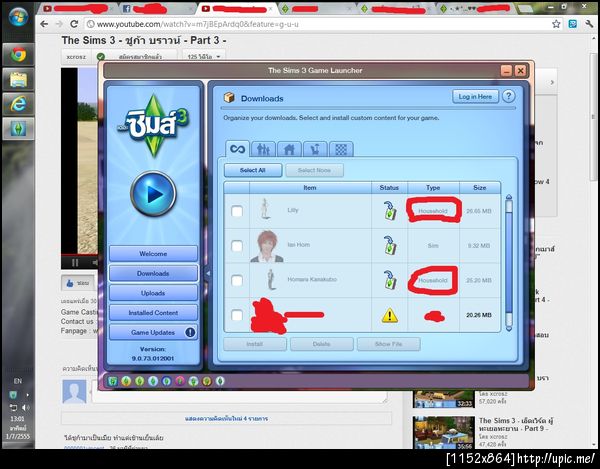Image resolution: width=600 pixels, height=469 pixels.
Task: Check the box for Homara Kanakubo
Action: pyautogui.click(x=237, y=280)
